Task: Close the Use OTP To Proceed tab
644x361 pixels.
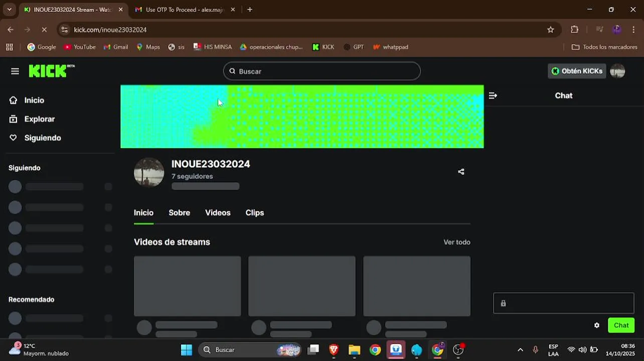Action: tap(233, 10)
